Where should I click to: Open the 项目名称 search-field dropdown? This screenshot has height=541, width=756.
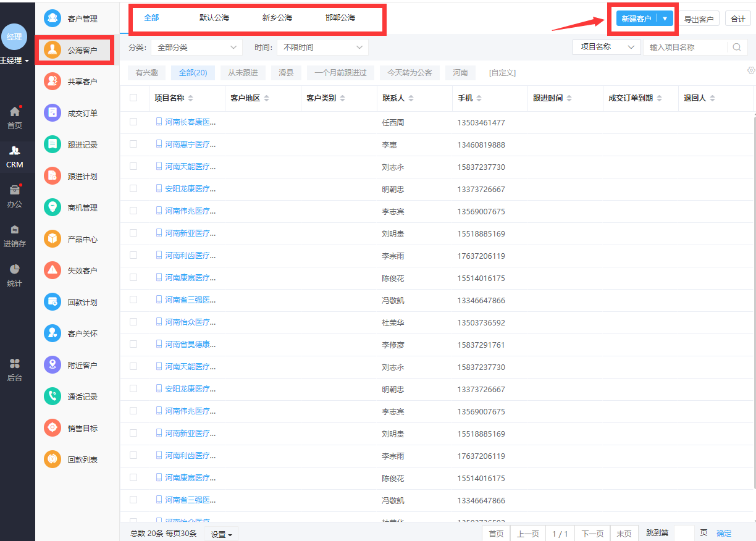click(x=607, y=47)
